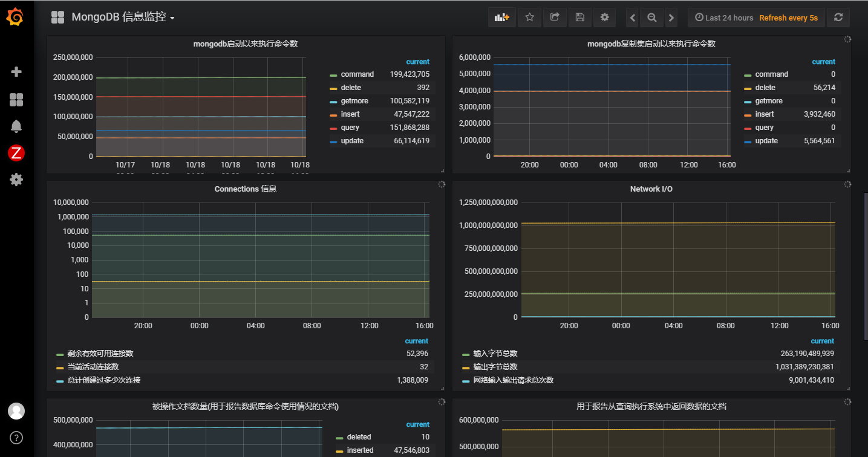Toggle the command series in first legend

357,74
